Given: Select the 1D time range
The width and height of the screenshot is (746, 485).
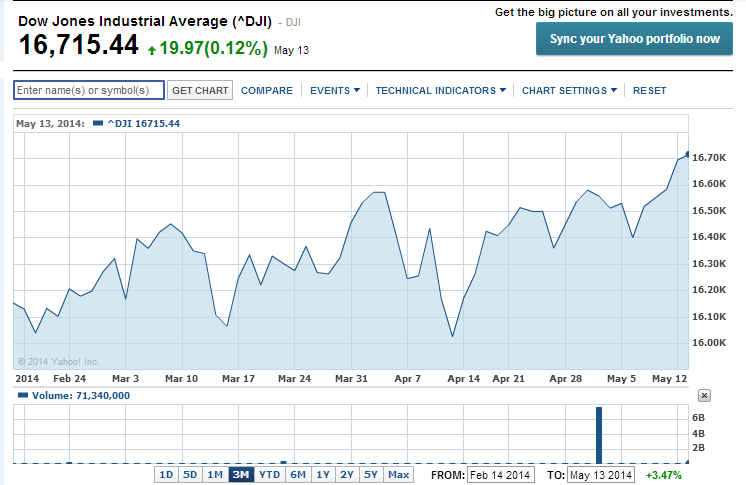Looking at the screenshot, I should pos(166,475).
